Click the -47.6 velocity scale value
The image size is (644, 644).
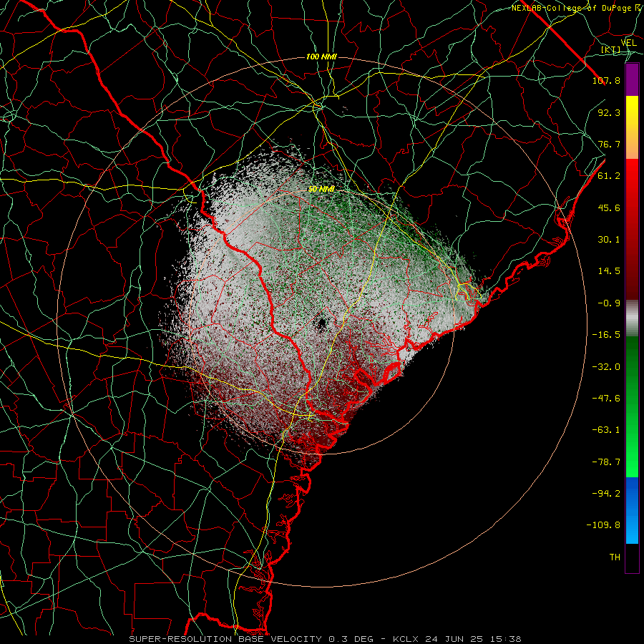[x=606, y=399]
